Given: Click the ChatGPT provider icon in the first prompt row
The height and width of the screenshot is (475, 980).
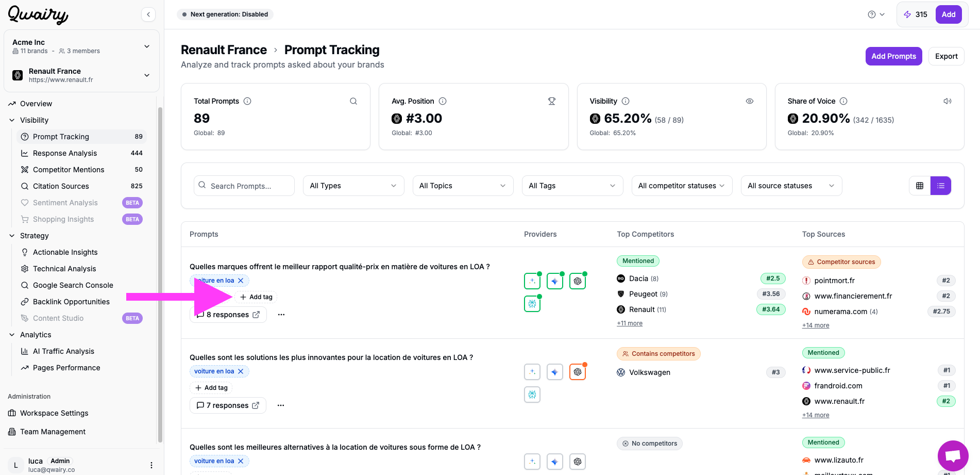Looking at the screenshot, I should click(x=578, y=281).
